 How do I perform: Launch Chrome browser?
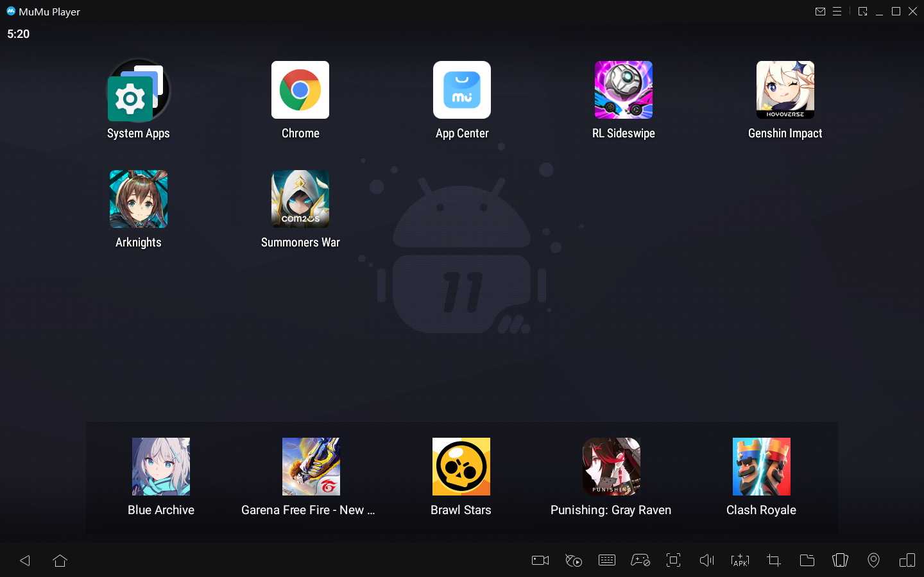pos(300,90)
